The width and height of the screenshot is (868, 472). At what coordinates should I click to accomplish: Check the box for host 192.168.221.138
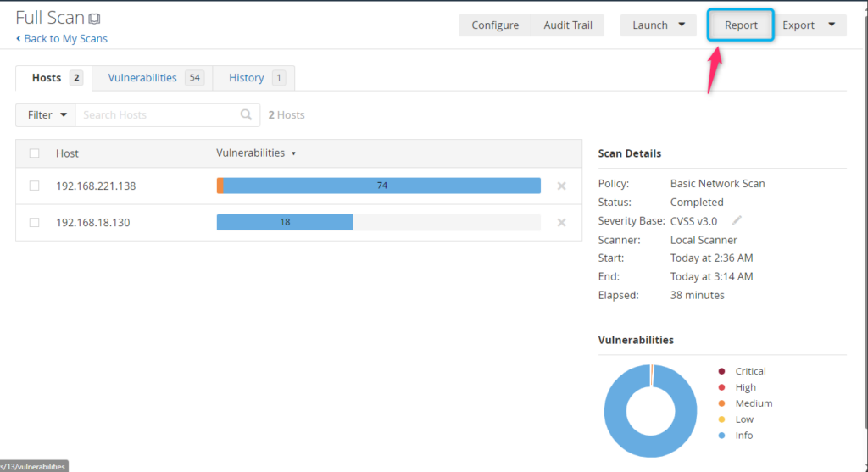pos(35,186)
